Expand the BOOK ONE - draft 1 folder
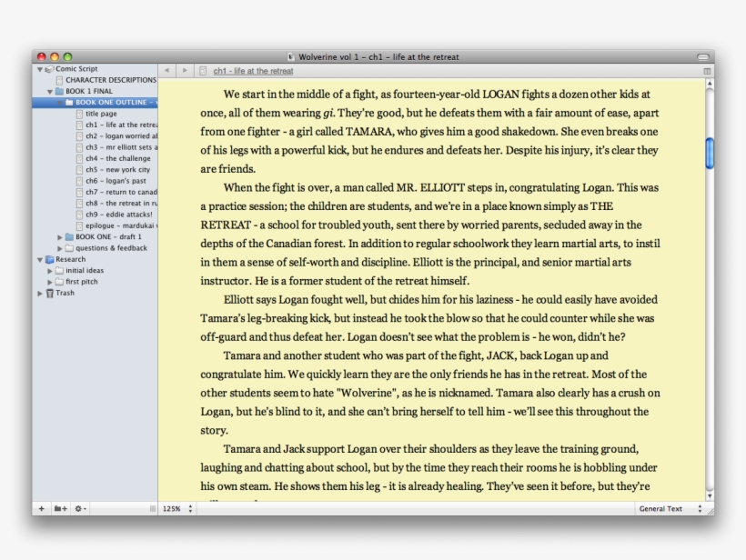This screenshot has height=560, width=746. 60,235
